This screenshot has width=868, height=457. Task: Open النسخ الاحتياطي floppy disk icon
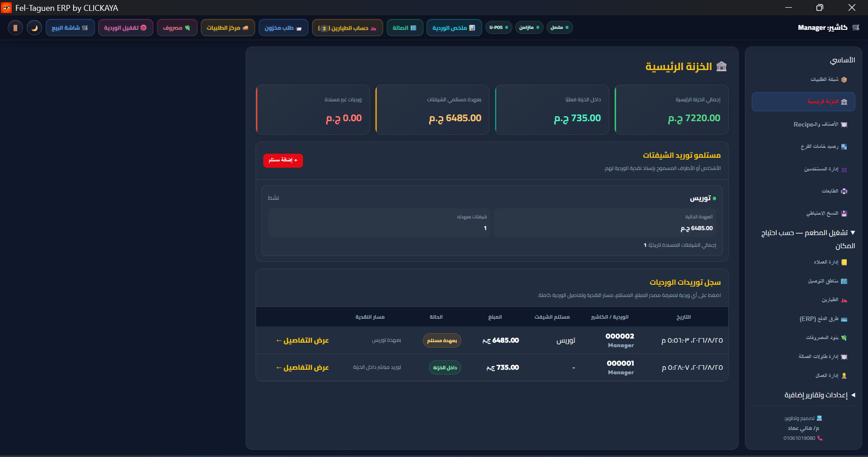(x=844, y=213)
